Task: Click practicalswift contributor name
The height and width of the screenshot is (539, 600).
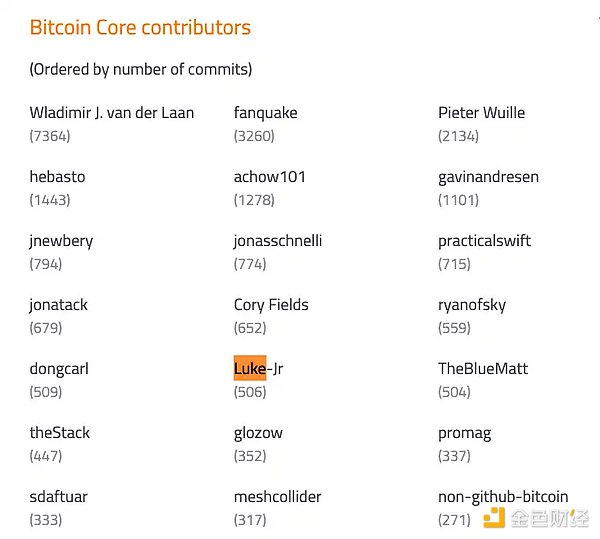Action: click(x=484, y=241)
